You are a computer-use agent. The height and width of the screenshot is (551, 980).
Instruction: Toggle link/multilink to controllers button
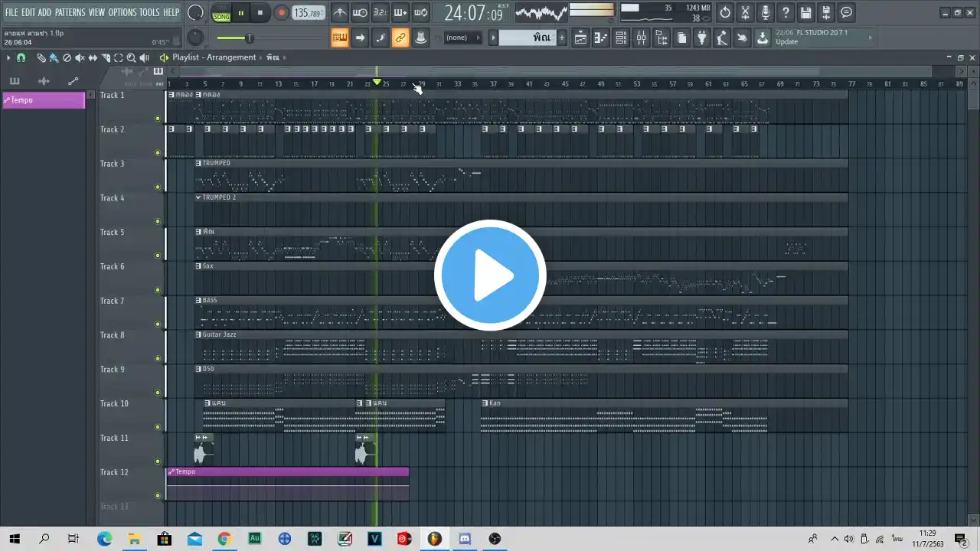(x=400, y=37)
